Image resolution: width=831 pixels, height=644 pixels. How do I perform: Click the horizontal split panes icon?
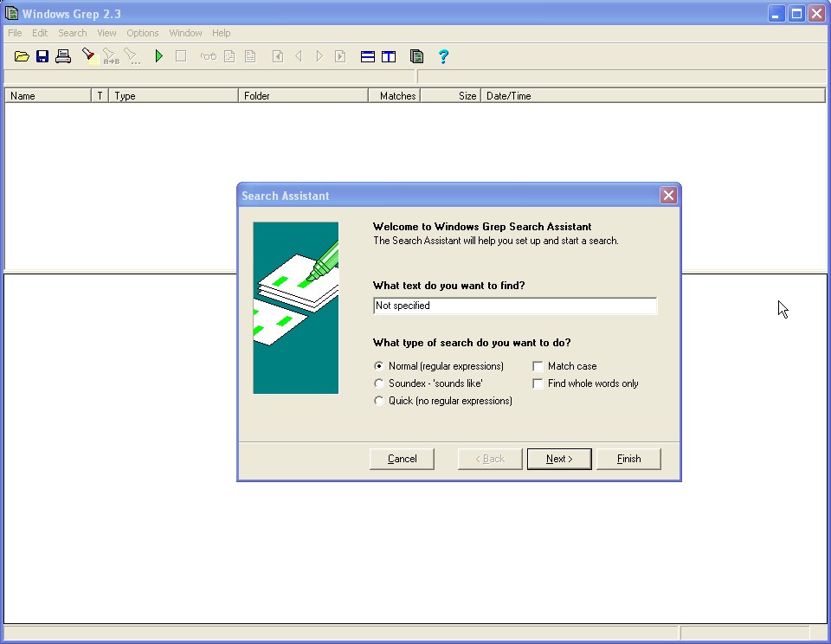[368, 57]
